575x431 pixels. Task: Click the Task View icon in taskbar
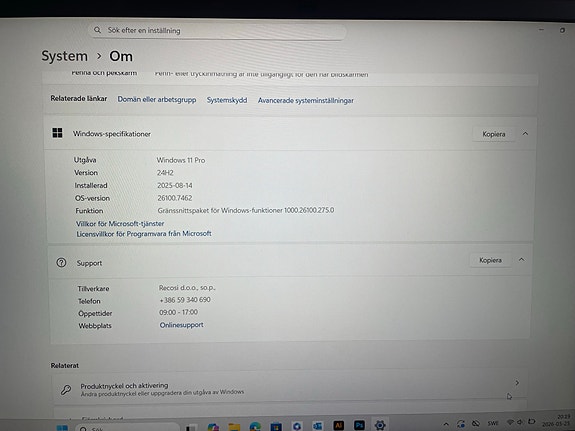192,428
